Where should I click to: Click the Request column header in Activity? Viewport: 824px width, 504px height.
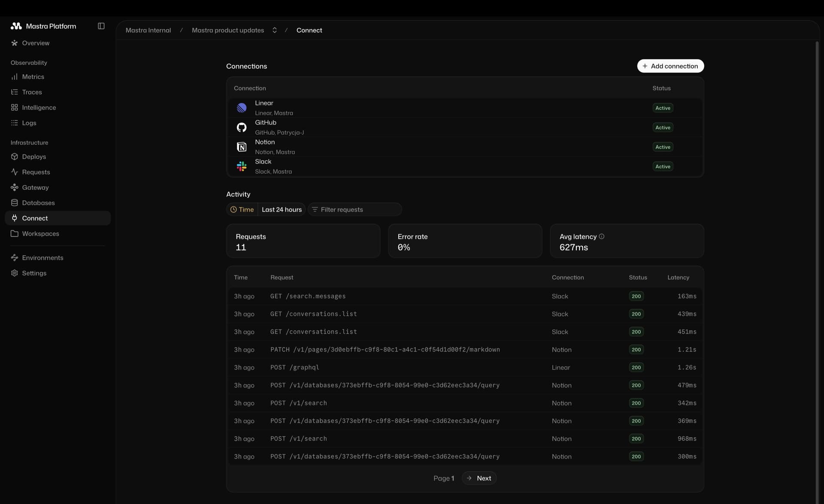(282, 278)
